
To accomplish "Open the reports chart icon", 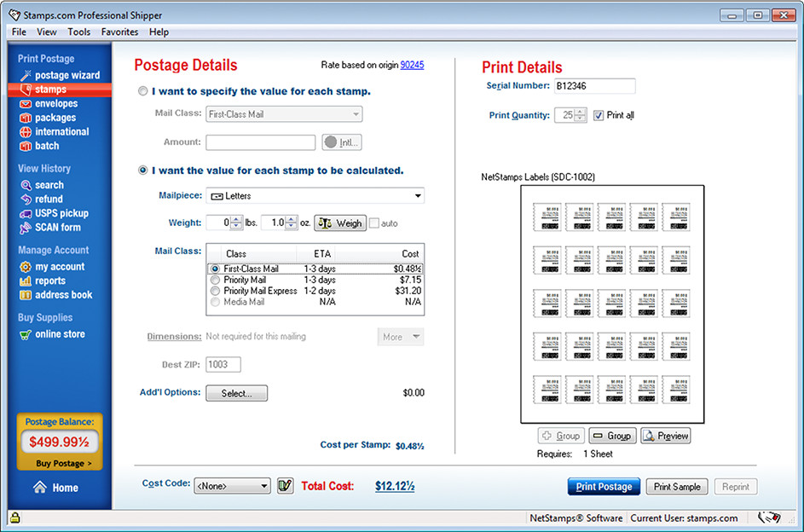I will tap(26, 280).
